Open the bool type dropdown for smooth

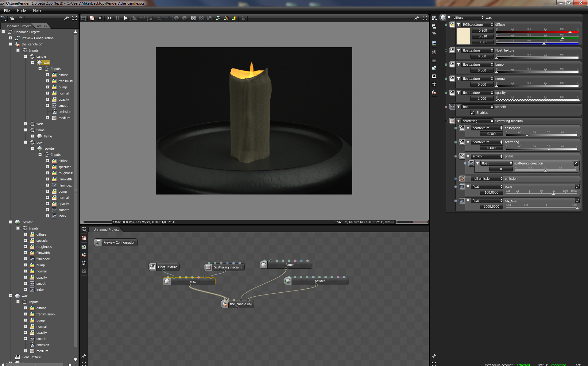coord(478,107)
